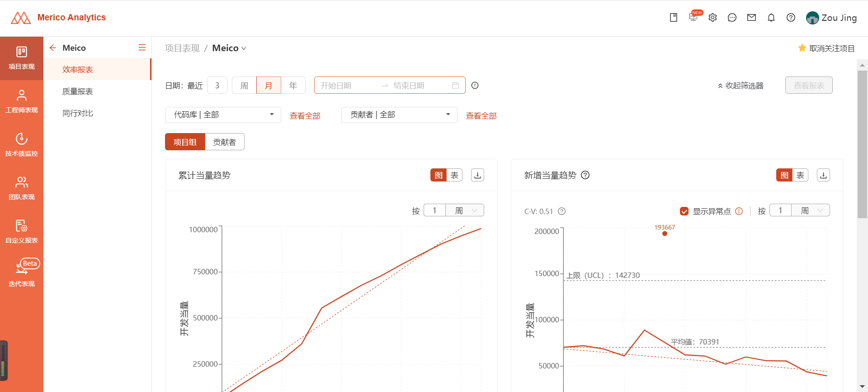
Task: Open the 代码库 | 全部 dropdown
Action: [223, 115]
